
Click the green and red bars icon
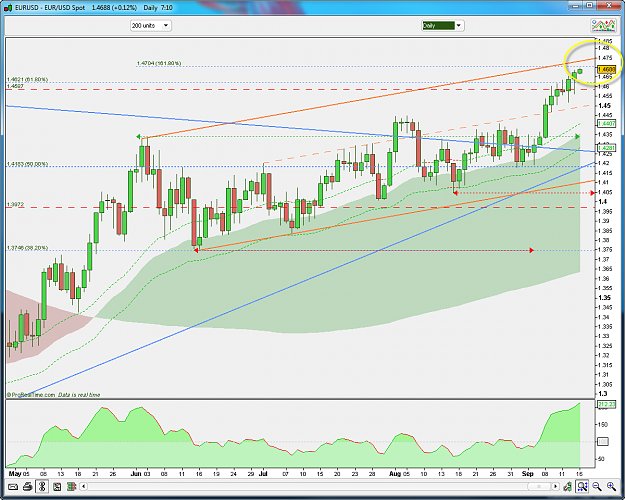pyautogui.click(x=71, y=486)
